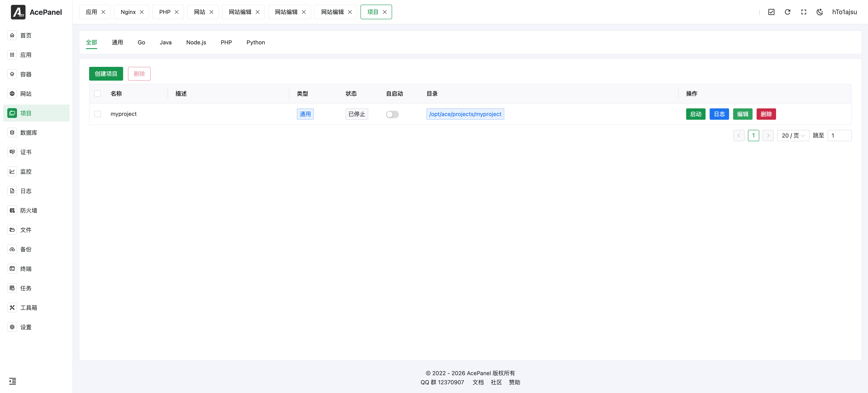Open the hTo1ajsu user menu
Viewport: 868px width, 393px height.
844,12
